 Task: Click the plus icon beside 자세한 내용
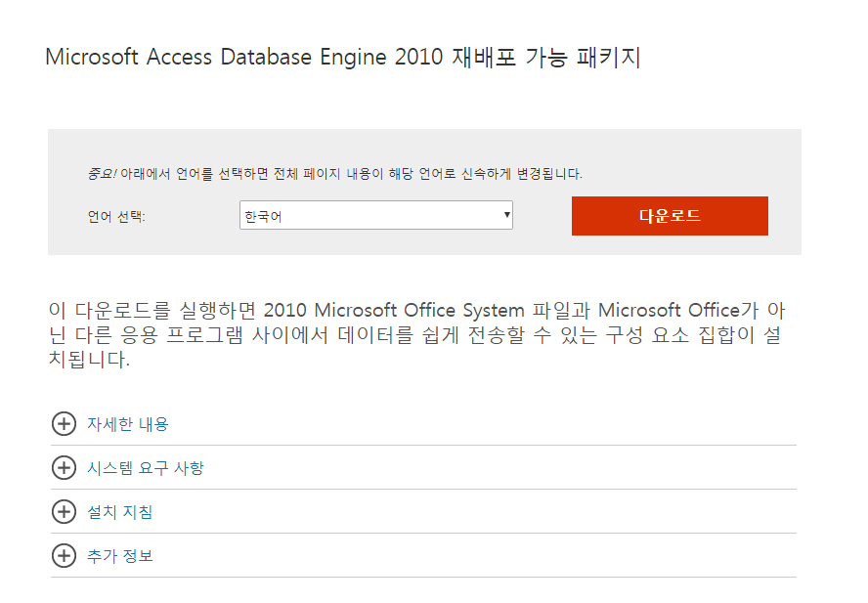pos(64,424)
